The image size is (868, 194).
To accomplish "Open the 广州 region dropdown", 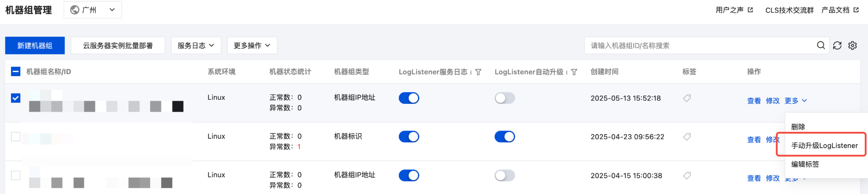I will tap(93, 10).
